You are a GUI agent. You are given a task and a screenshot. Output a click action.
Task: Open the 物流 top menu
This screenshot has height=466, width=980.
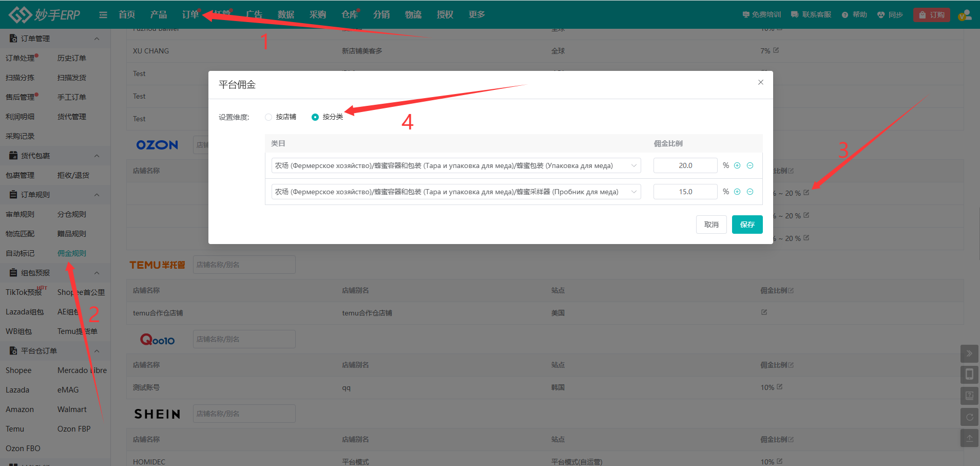point(413,15)
